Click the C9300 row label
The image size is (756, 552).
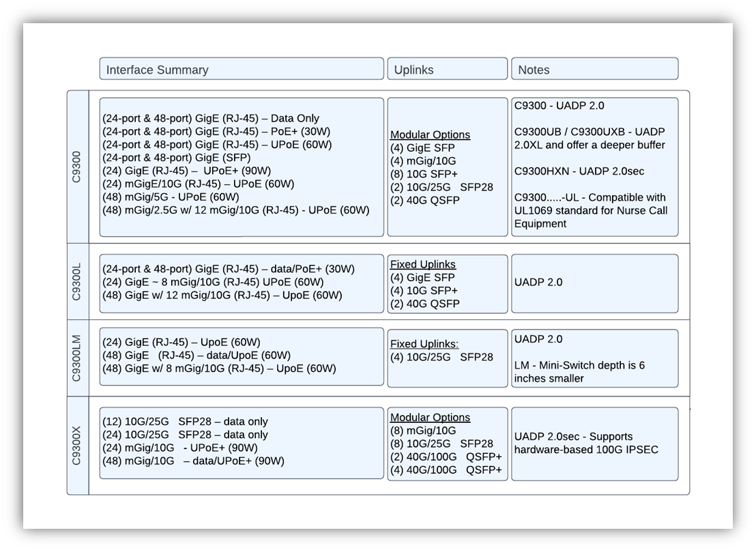tap(77, 164)
